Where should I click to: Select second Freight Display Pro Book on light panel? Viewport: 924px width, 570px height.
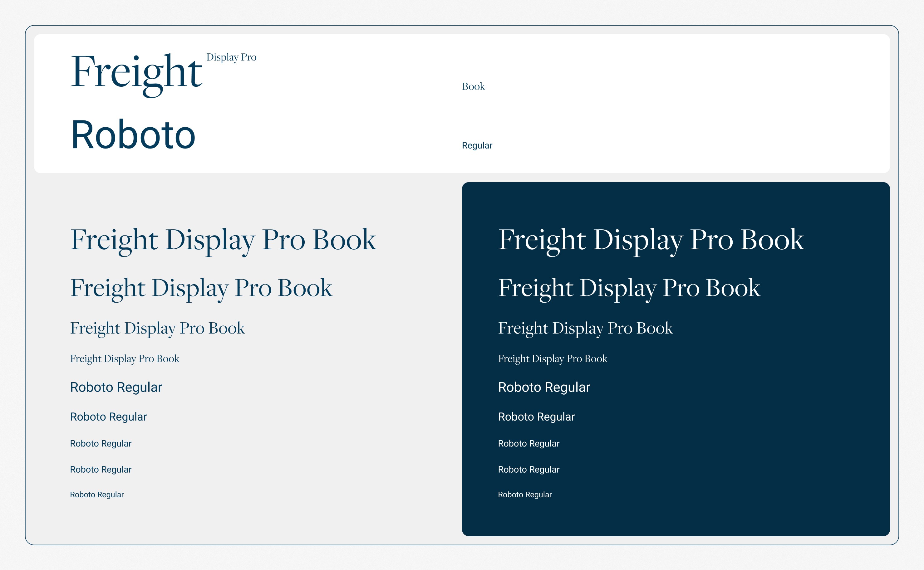(x=201, y=288)
